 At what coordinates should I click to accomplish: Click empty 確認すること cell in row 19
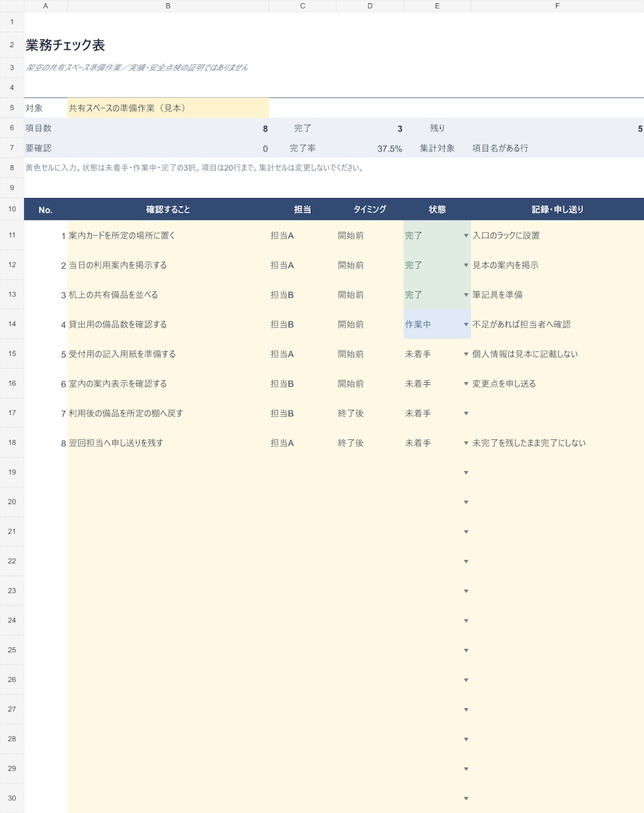pyautogui.click(x=168, y=472)
